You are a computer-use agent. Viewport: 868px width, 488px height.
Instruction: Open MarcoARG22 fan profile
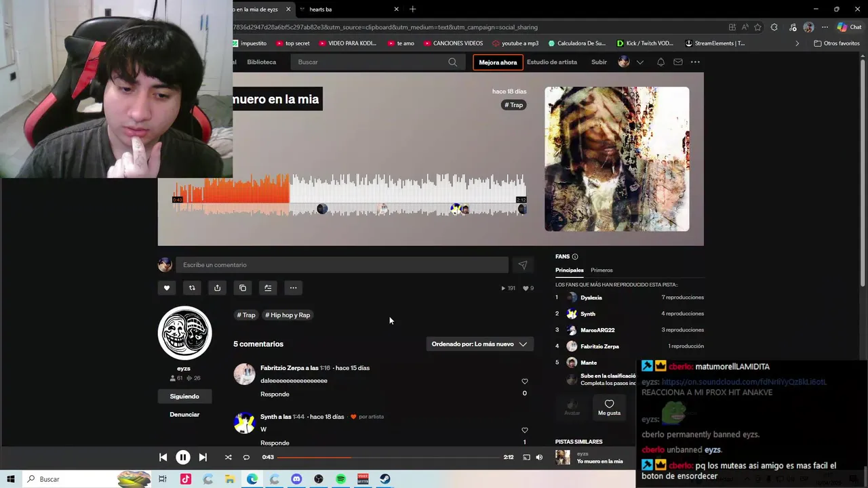tap(597, 330)
